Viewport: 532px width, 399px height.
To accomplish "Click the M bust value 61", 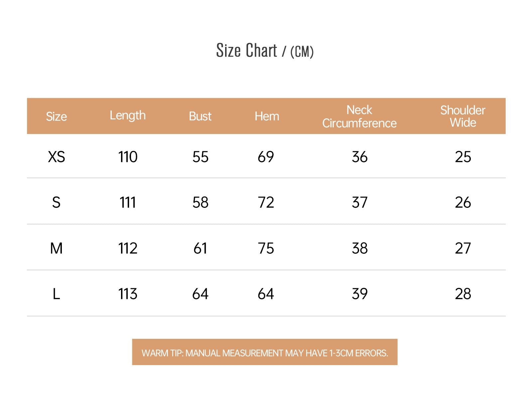I will [200, 248].
